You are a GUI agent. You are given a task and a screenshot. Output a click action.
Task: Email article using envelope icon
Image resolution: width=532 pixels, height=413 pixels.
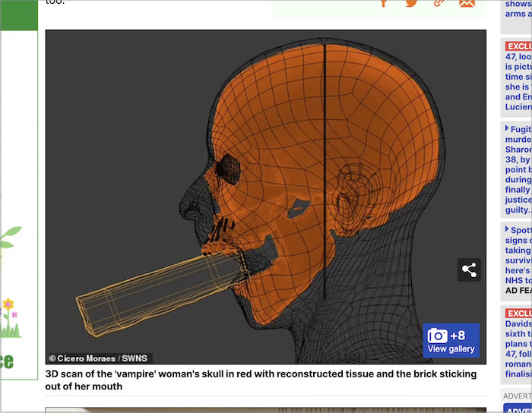click(x=467, y=2)
